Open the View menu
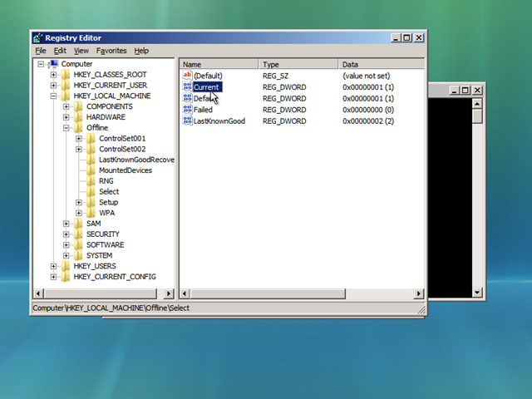 (x=81, y=51)
